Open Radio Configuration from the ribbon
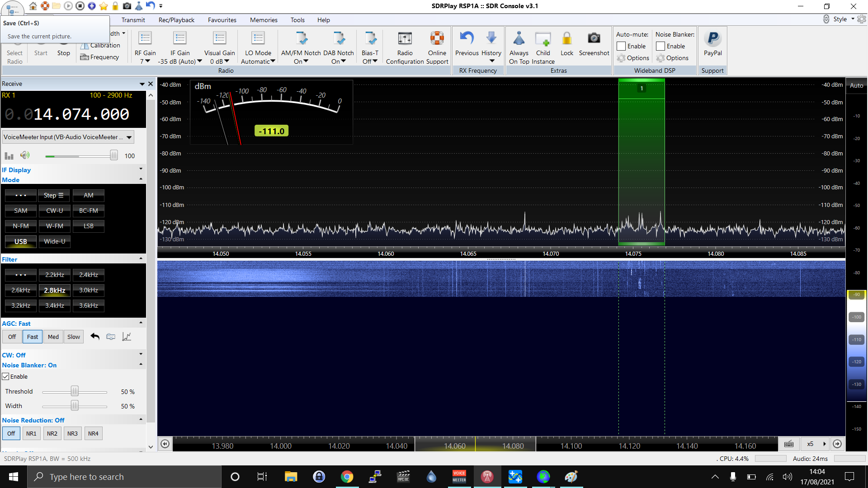Image resolution: width=868 pixels, height=488 pixels. 405,39
